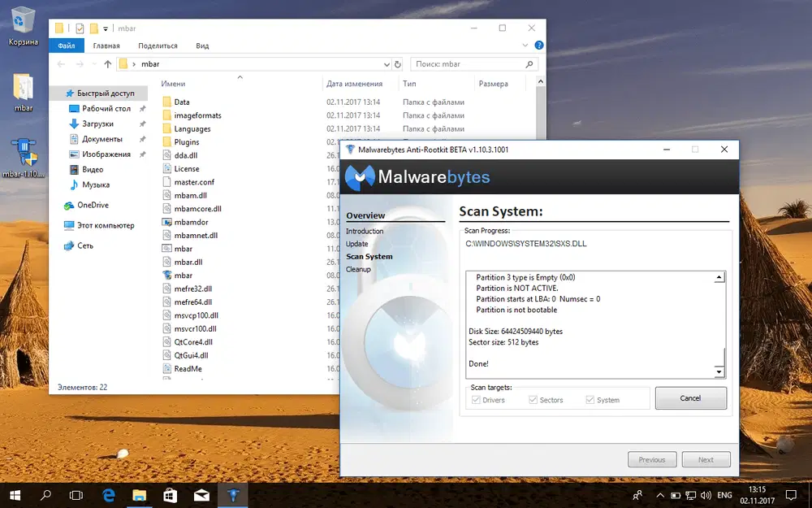Open the address bar history dropdown
Screen dimensions: 812x508
387,63
